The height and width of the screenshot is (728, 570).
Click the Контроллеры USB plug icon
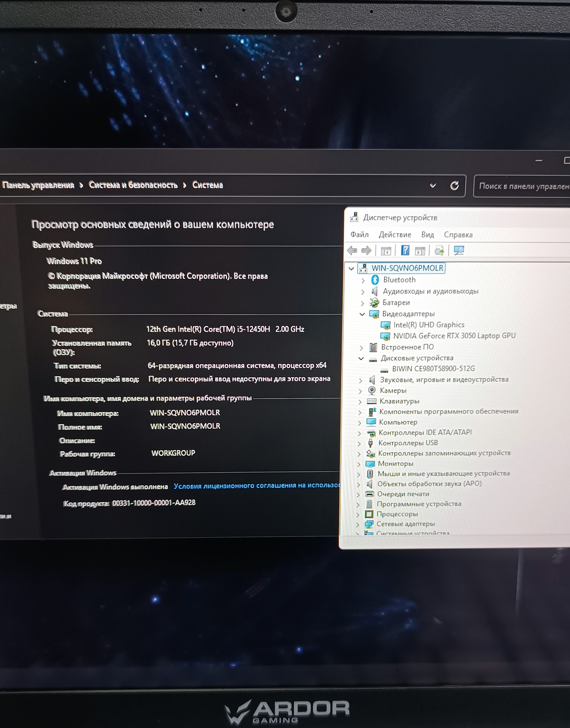(370, 443)
